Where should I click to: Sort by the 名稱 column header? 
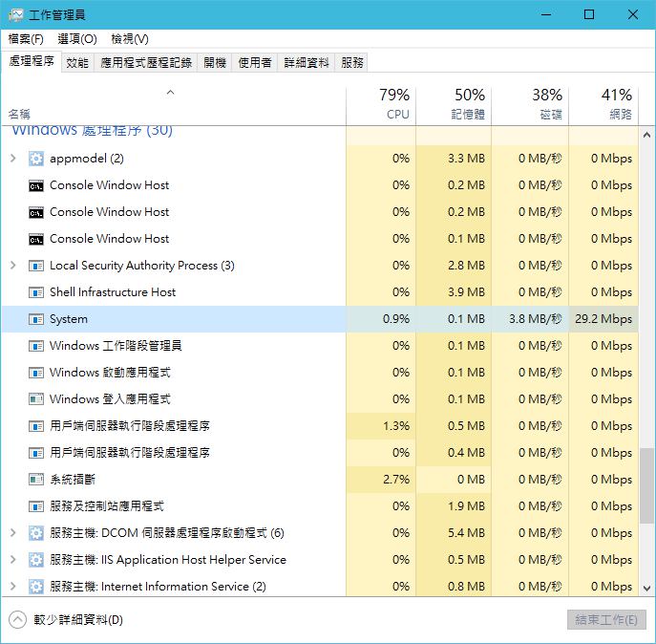(174, 104)
